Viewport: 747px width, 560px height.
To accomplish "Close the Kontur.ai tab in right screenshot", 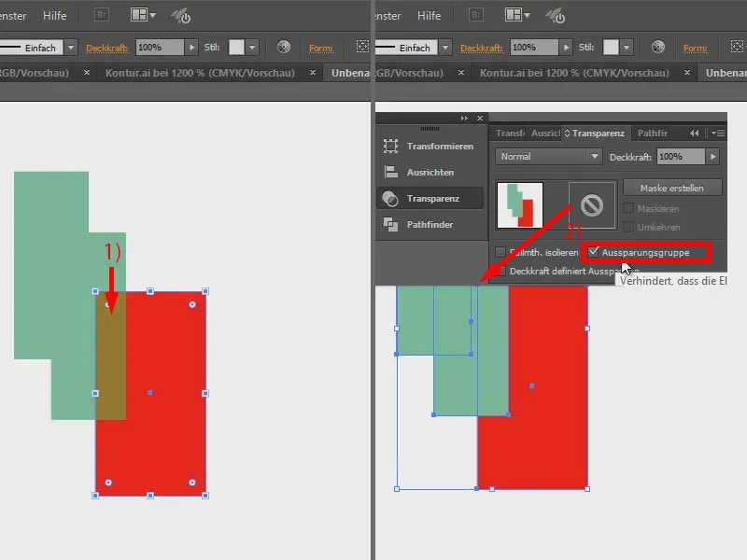I will 687,73.
